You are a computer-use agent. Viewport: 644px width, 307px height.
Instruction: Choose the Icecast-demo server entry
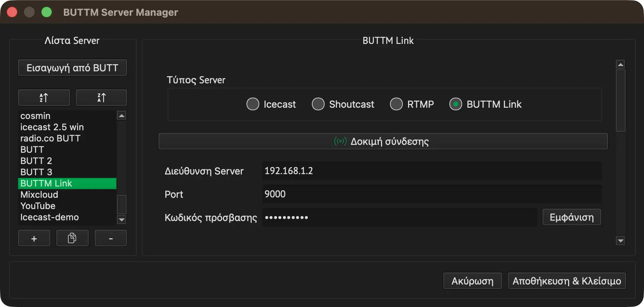(67, 217)
